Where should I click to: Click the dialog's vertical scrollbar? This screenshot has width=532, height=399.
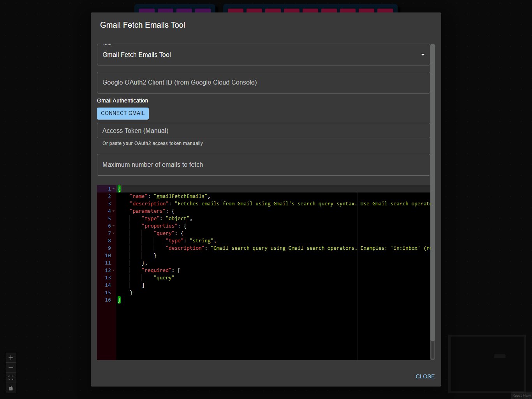(433, 193)
